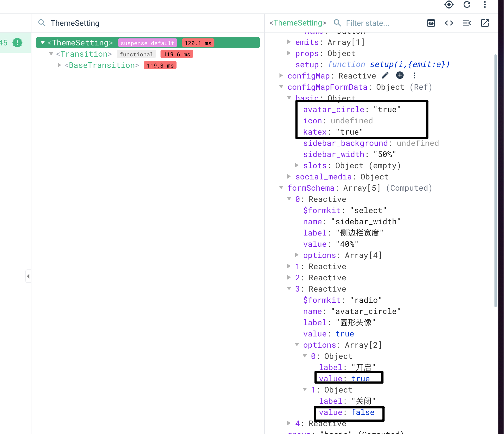
Task: Click the ThemeSetting search box
Action: [76, 23]
